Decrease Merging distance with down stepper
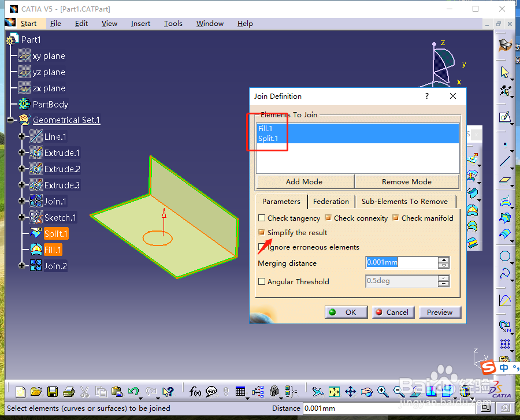The width and height of the screenshot is (520, 420). 444,266
